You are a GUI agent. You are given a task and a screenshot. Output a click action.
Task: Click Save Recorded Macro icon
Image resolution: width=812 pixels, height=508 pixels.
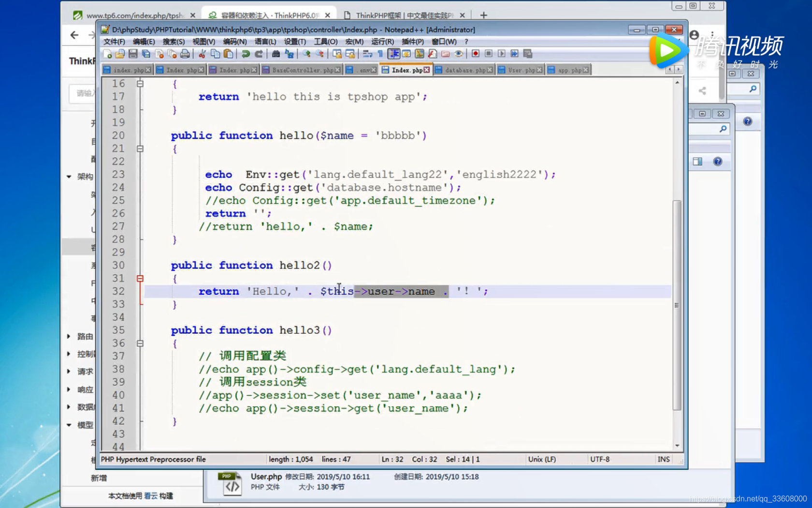[527, 54]
